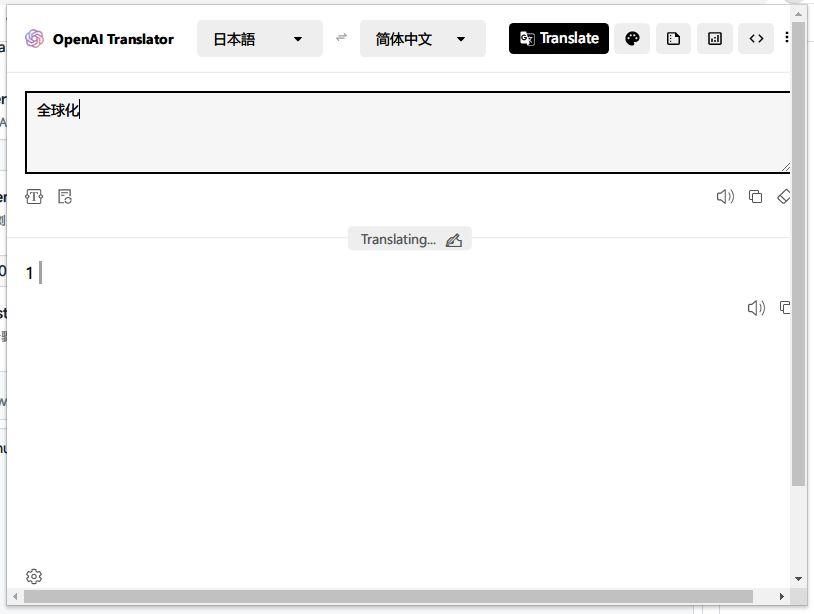Open the settings gear at bottom left
814x614 pixels.
[34, 576]
